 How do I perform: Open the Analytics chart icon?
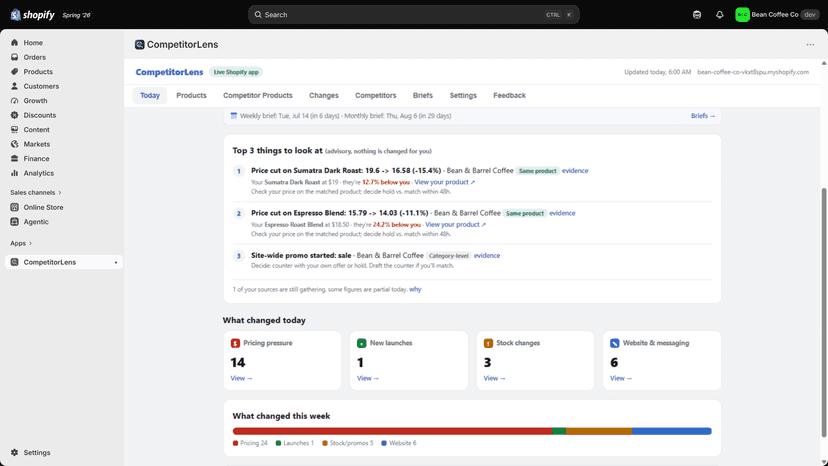coord(14,173)
